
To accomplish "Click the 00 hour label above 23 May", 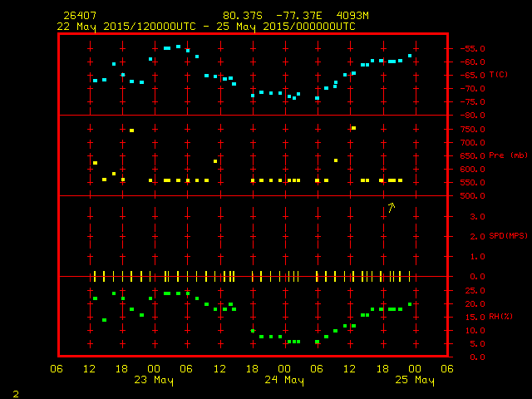I will (154, 369).
